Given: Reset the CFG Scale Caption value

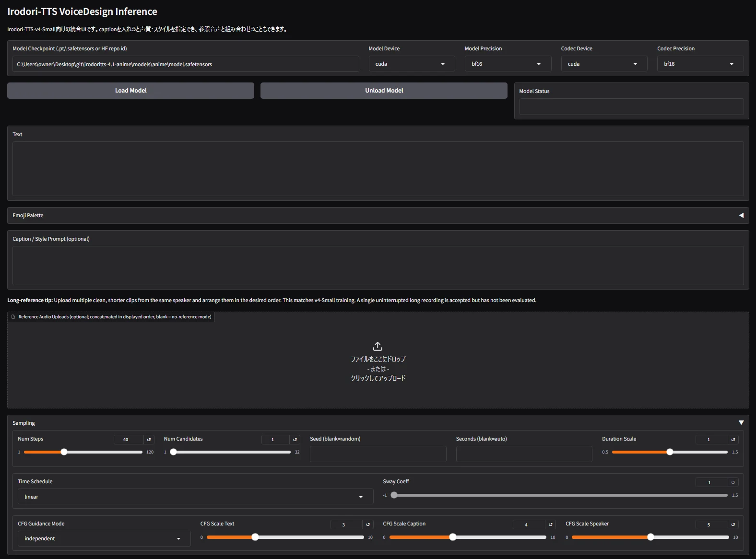Looking at the screenshot, I should coord(551,524).
